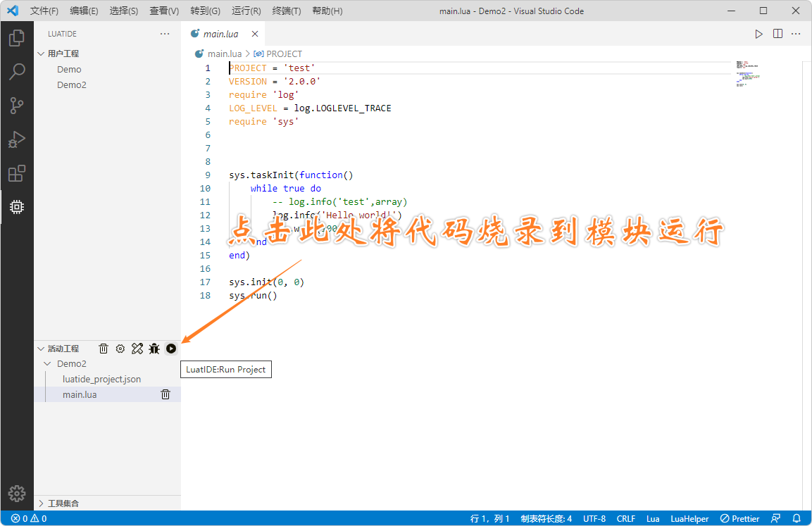Open the 查看(V) menu
Screen dimensions: 812x526
(x=164, y=11)
